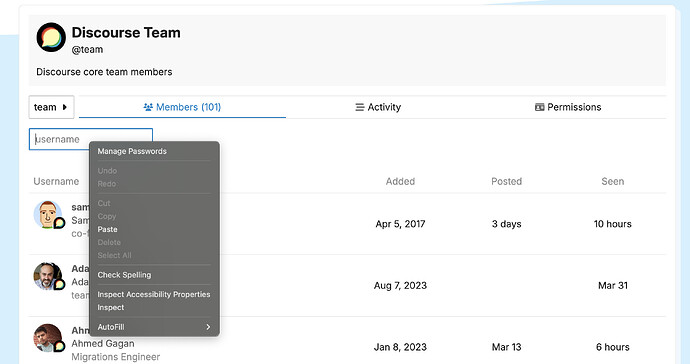The width and height of the screenshot is (690, 364).
Task: Click the Aug 7, 2023 added date
Action: pos(400,286)
